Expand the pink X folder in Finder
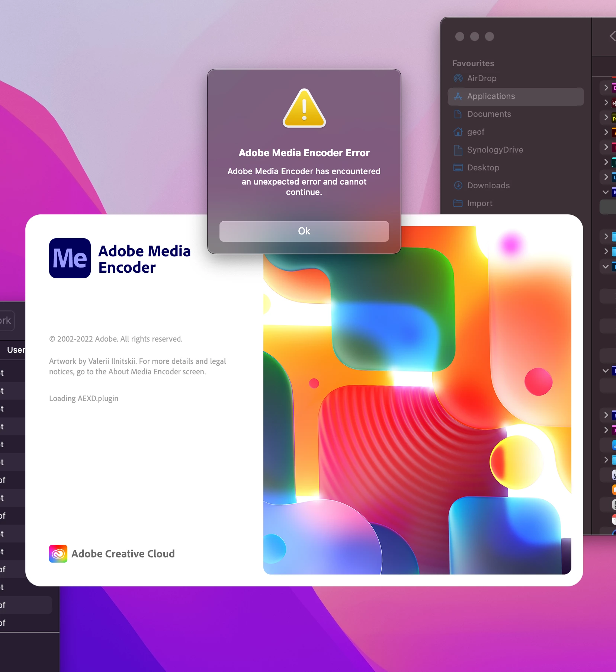 click(x=606, y=430)
